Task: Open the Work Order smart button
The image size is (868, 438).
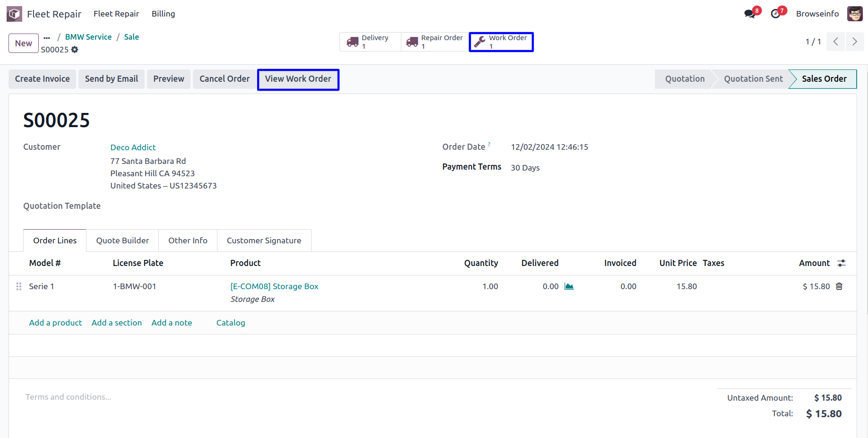Action: (x=501, y=42)
